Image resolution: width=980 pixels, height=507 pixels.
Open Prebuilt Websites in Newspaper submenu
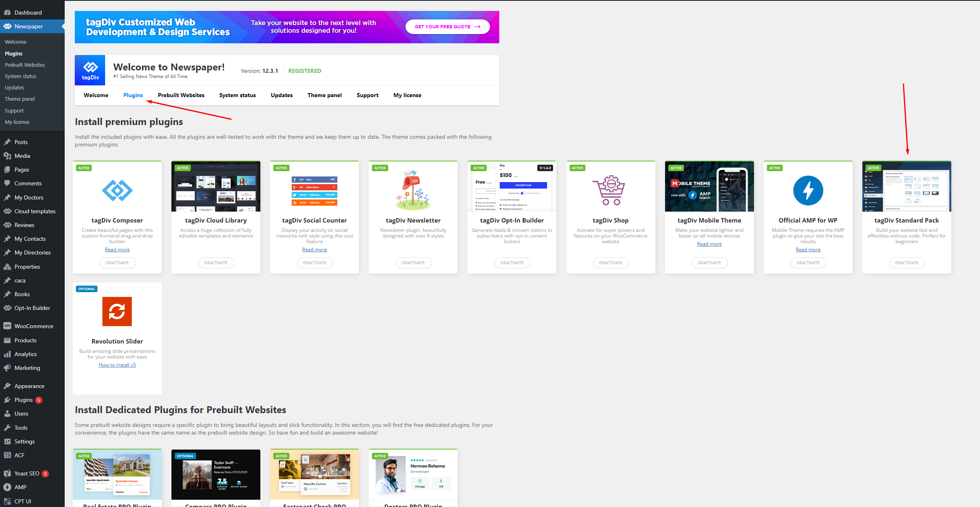(x=25, y=65)
